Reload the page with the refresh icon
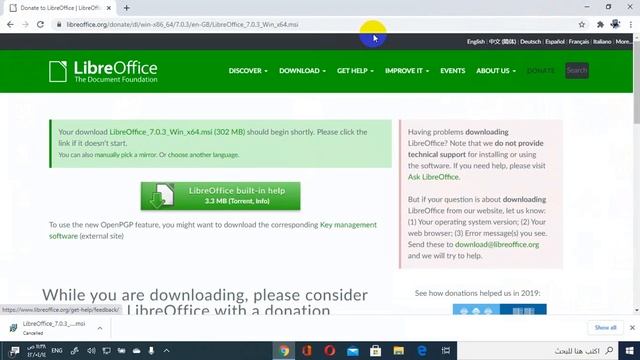Viewport: 640px width, 360px height. [40, 24]
